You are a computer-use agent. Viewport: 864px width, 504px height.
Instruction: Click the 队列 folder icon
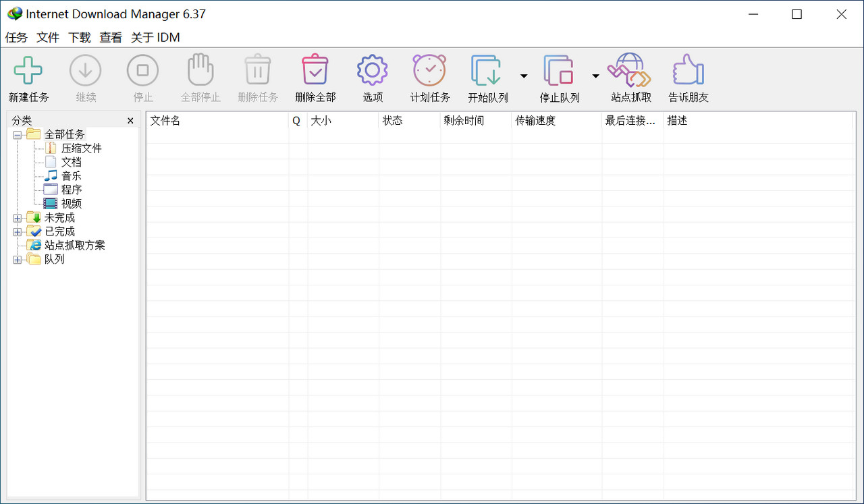click(34, 258)
